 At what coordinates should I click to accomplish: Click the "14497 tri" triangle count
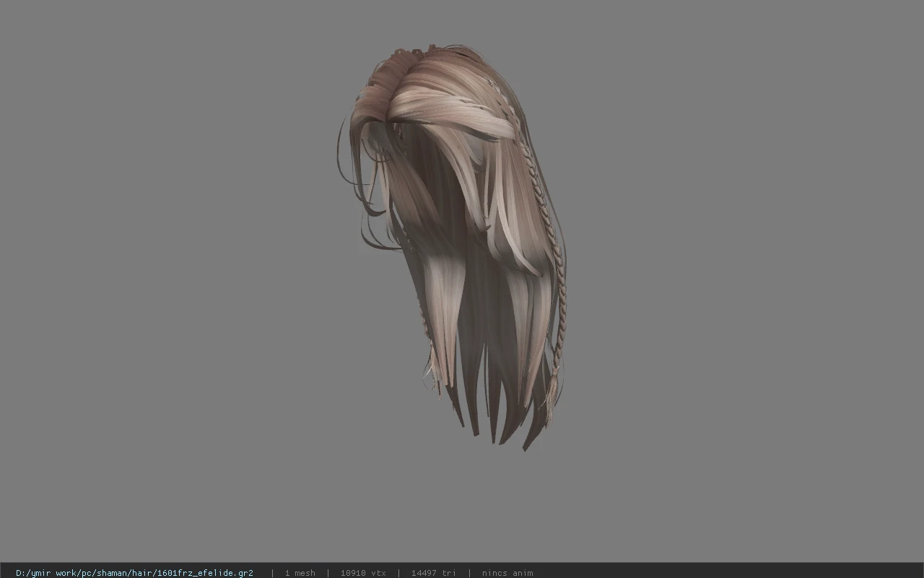434,573
